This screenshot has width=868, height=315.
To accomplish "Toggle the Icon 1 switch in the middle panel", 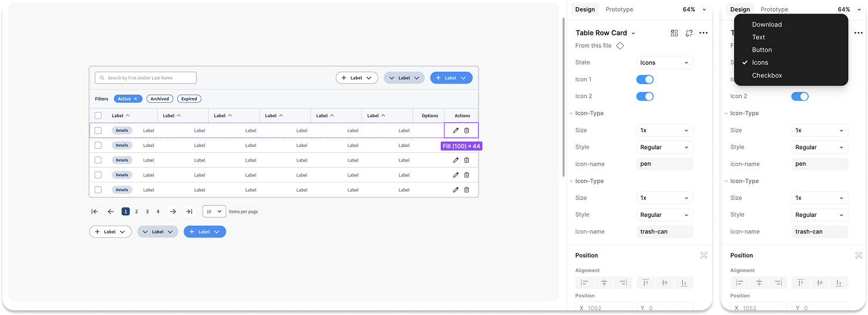I will 645,79.
